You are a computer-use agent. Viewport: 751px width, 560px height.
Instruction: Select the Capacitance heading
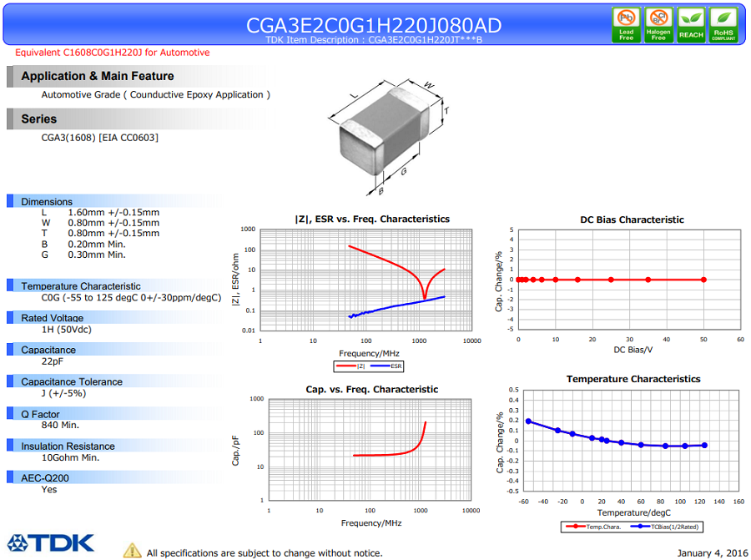click(x=48, y=350)
